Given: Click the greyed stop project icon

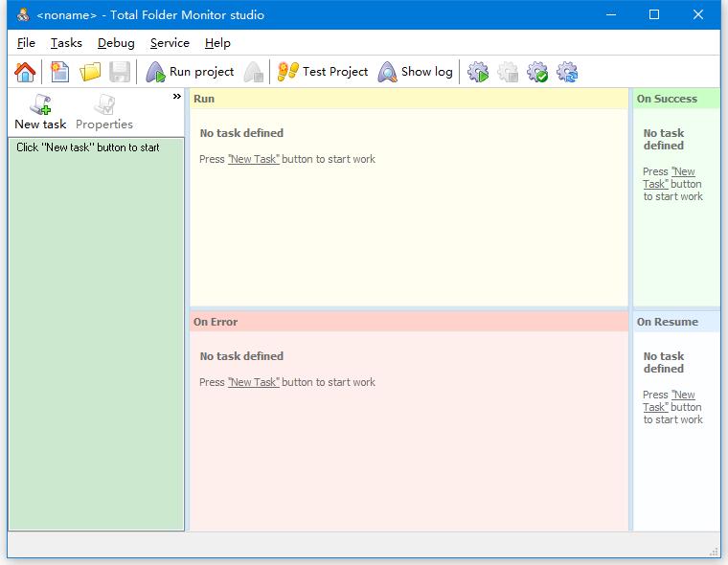Looking at the screenshot, I should 254,72.
